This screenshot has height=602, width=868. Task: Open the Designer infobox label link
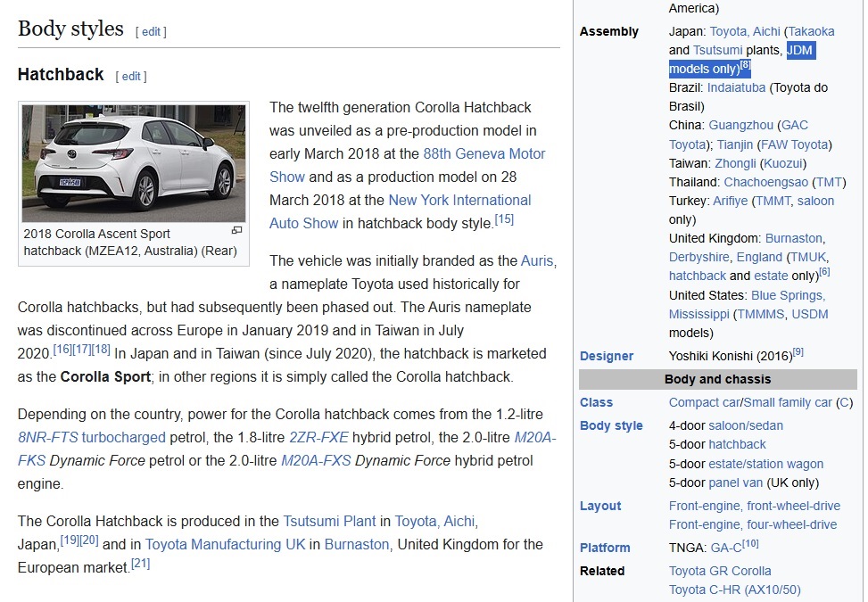tap(607, 357)
